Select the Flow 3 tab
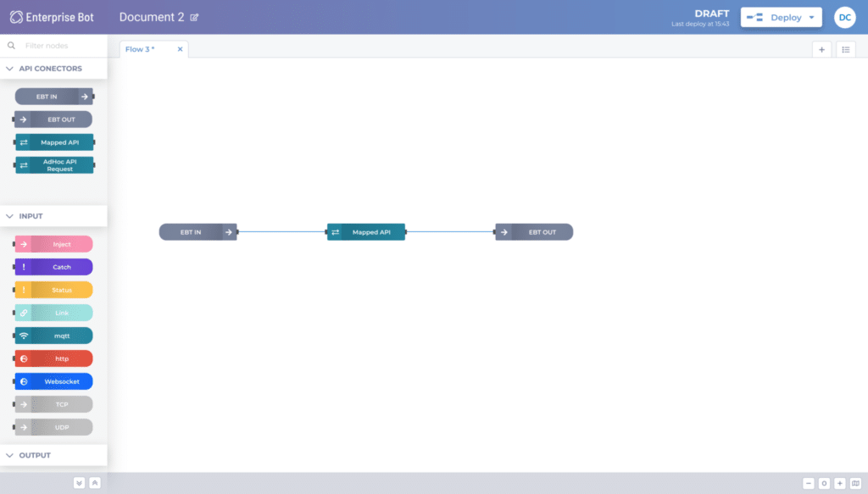The width and height of the screenshot is (868, 494). tap(141, 49)
